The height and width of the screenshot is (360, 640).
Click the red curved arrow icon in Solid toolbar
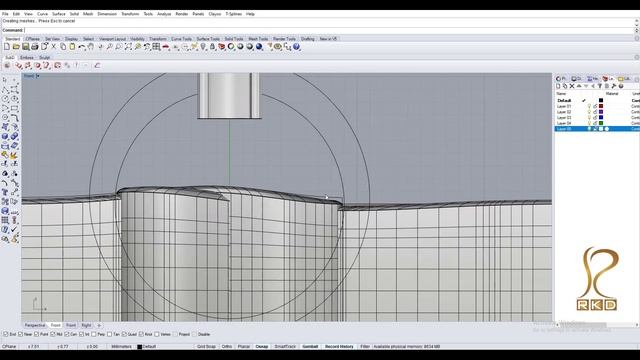(x=97, y=65)
